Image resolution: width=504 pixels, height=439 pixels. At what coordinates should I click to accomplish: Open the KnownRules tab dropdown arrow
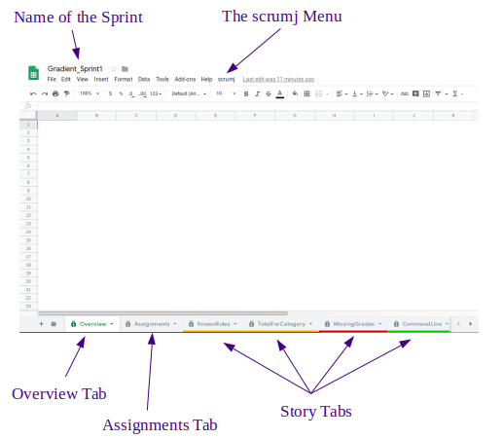[x=235, y=324]
